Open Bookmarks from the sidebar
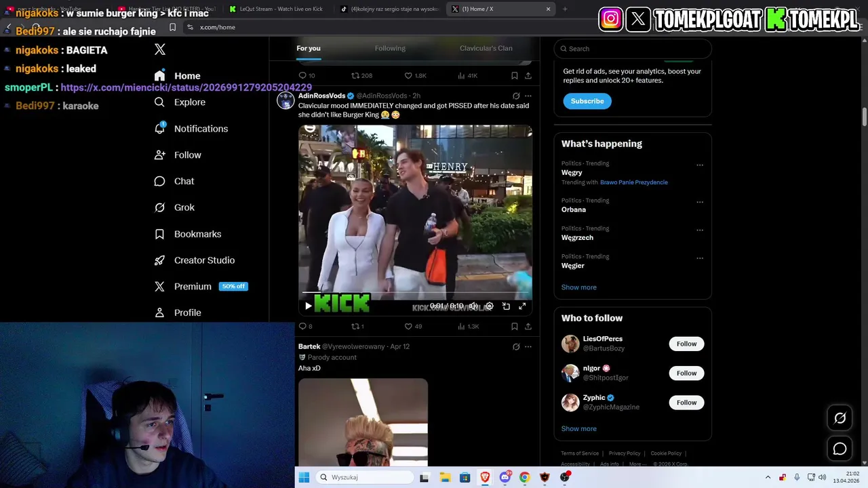Viewport: 868px width, 488px height. [188, 234]
